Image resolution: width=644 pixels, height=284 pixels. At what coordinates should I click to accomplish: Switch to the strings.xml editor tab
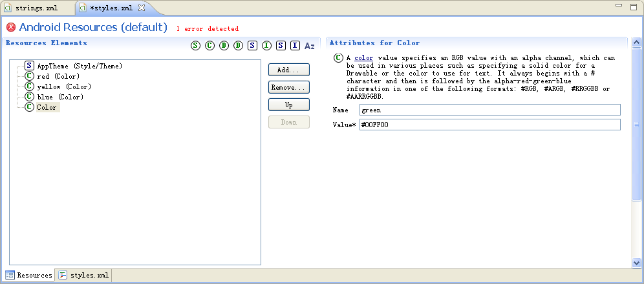point(31,8)
